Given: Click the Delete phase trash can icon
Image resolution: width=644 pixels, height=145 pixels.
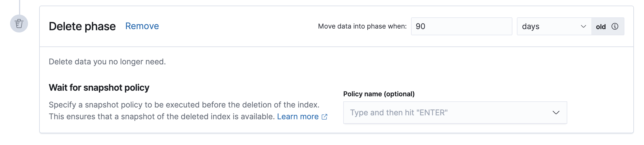Looking at the screenshot, I should point(19,24).
